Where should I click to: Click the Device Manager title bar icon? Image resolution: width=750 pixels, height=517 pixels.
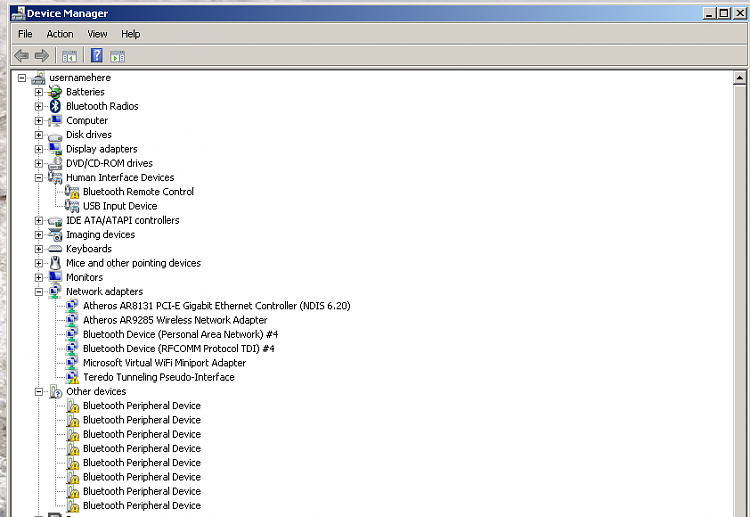pos(18,13)
